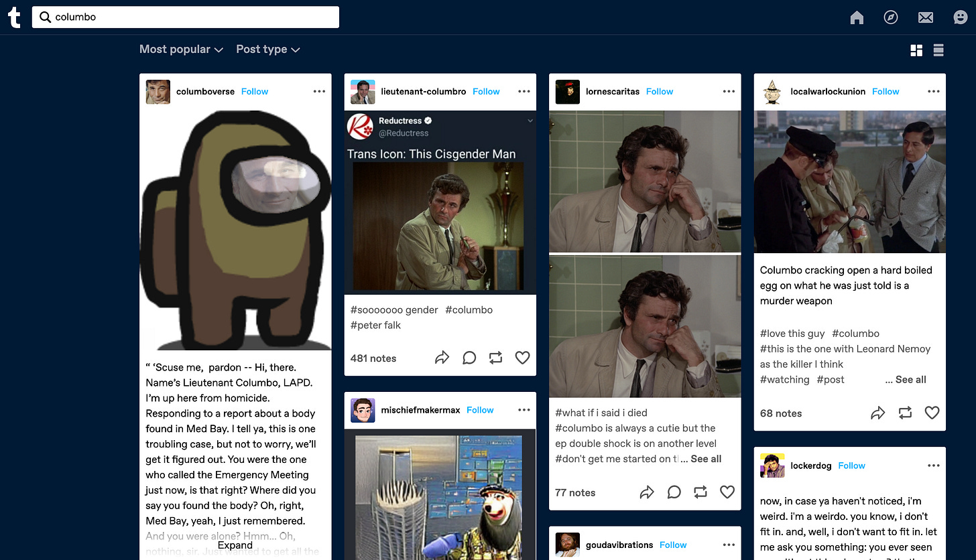This screenshot has width=976, height=560.
Task: Reply to the lornescaritas post
Action: 674,492
